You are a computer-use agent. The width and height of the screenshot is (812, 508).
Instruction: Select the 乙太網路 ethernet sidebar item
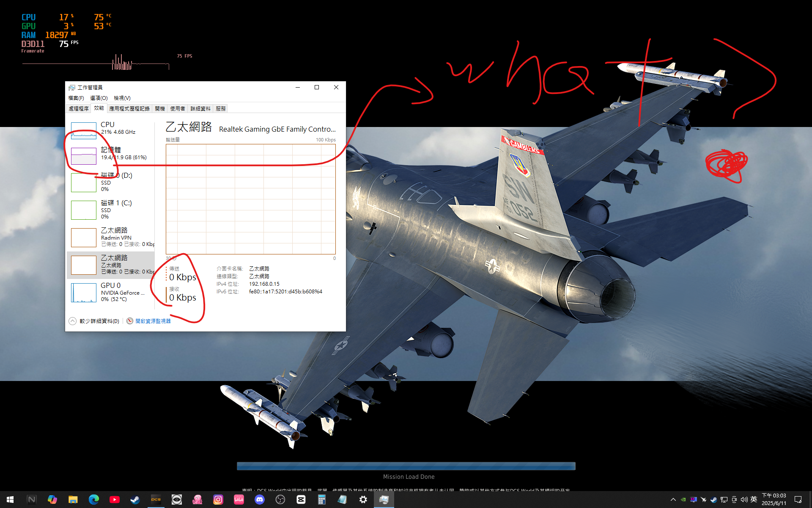pos(111,265)
